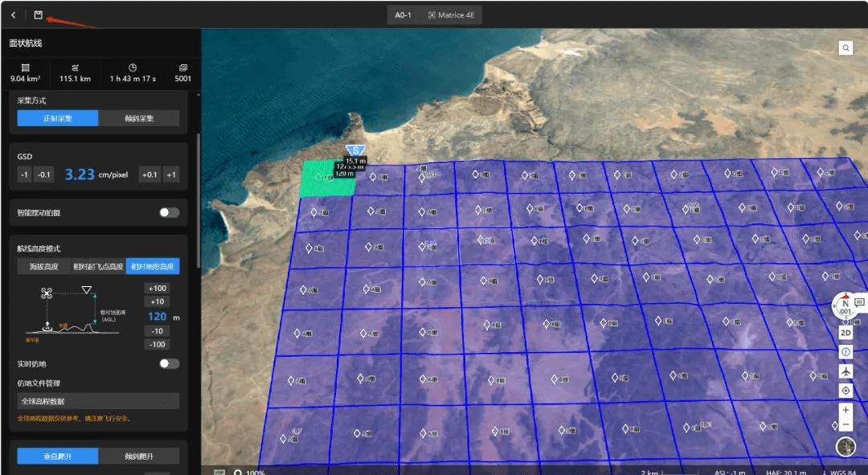This screenshot has width=868, height=475.
Task: Increase the altitude by +100
Action: click(x=158, y=289)
